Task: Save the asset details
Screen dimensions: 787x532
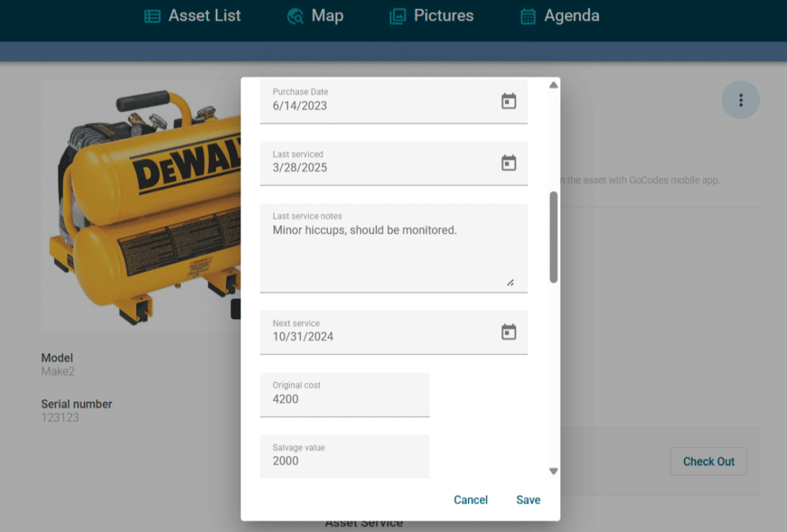Action: [x=528, y=500]
